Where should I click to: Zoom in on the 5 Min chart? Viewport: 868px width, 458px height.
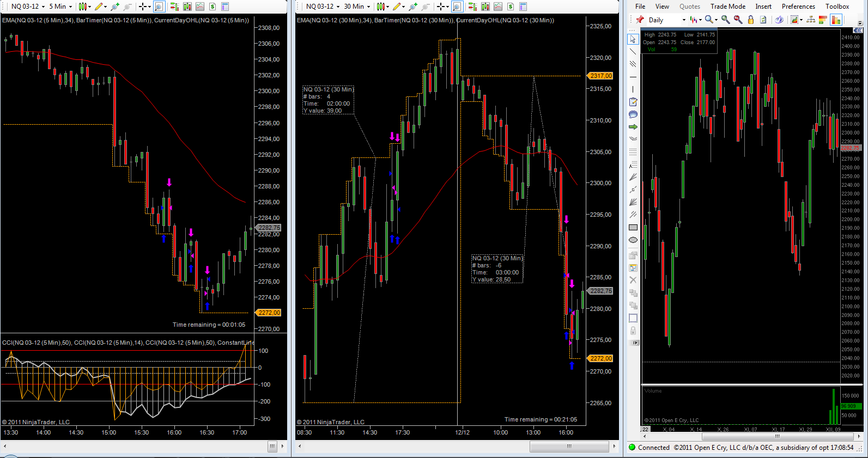[114, 7]
